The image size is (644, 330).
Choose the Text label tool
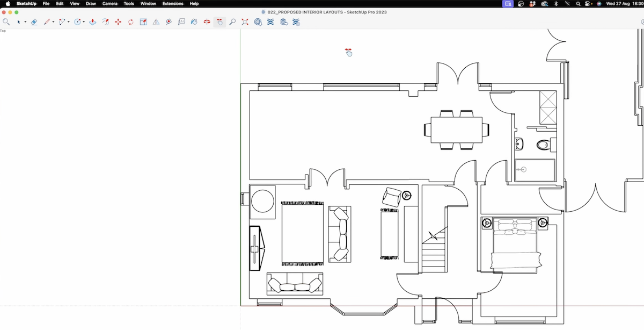181,22
